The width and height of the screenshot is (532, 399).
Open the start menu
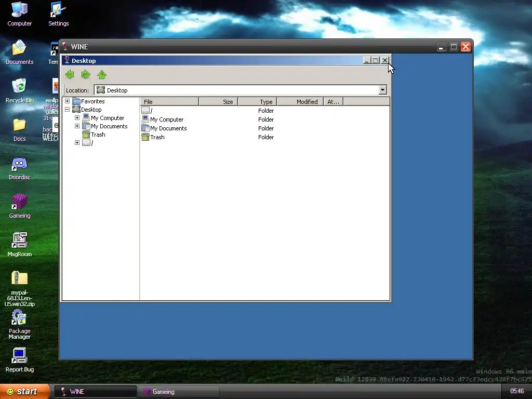coord(24,392)
